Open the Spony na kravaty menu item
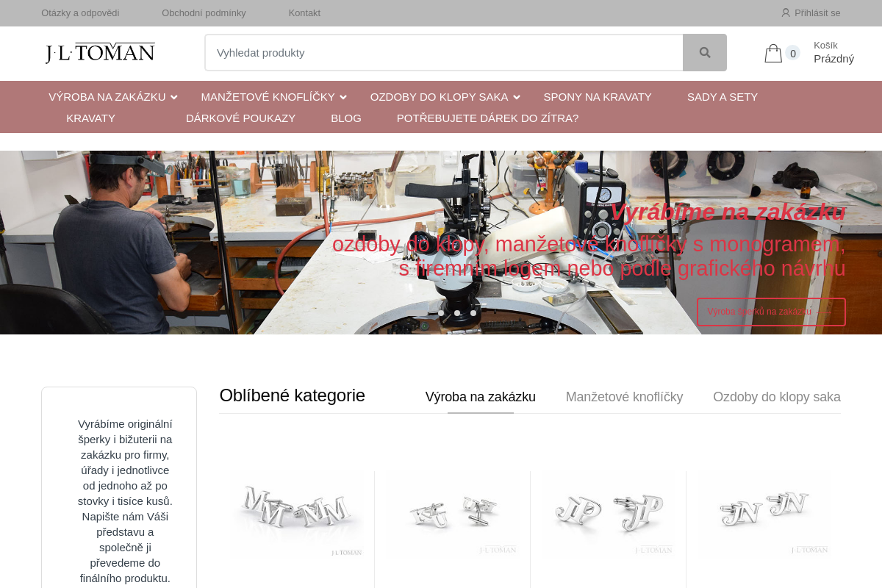Viewport: 882px width, 588px height. pos(597,97)
